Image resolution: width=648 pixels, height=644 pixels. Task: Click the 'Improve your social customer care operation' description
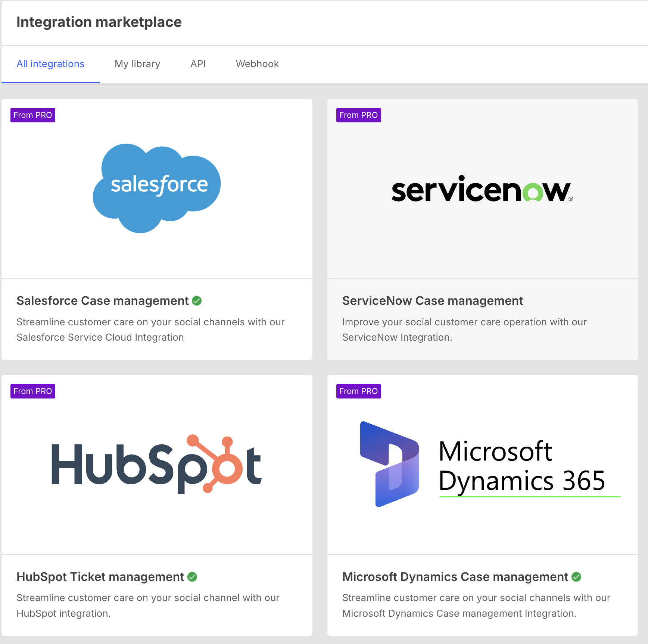click(x=464, y=329)
